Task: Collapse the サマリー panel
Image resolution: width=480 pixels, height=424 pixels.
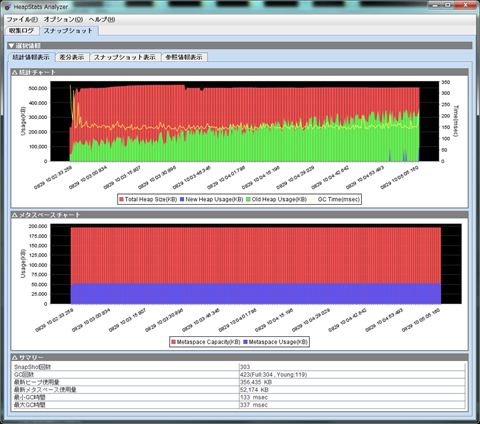Action: tap(14, 357)
